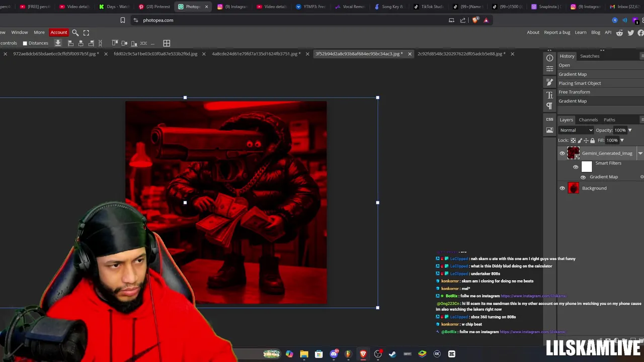Image resolution: width=644 pixels, height=362 pixels.
Task: Click the browser bookmark icon
Action: click(x=123, y=20)
